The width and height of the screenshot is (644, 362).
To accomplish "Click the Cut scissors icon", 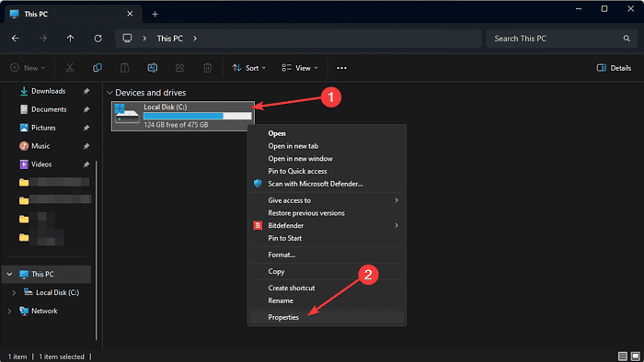I will [70, 68].
